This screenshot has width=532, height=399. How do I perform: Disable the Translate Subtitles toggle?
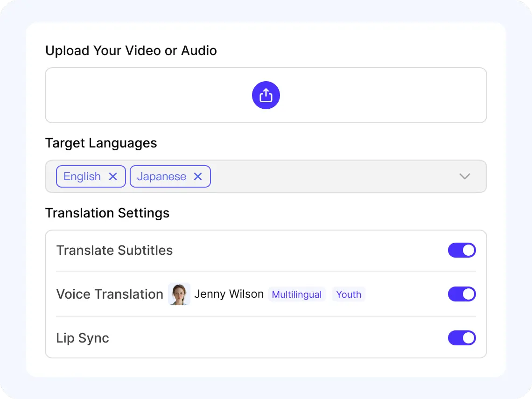click(462, 250)
